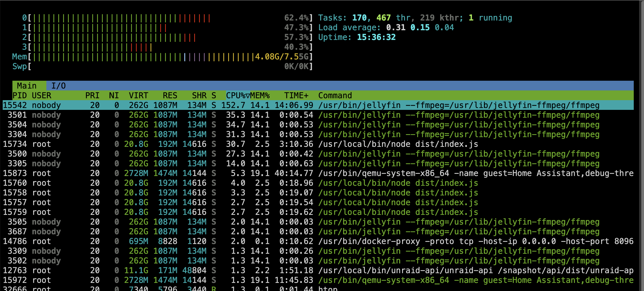Click the RES column header
The height and width of the screenshot is (291, 644).
point(170,96)
